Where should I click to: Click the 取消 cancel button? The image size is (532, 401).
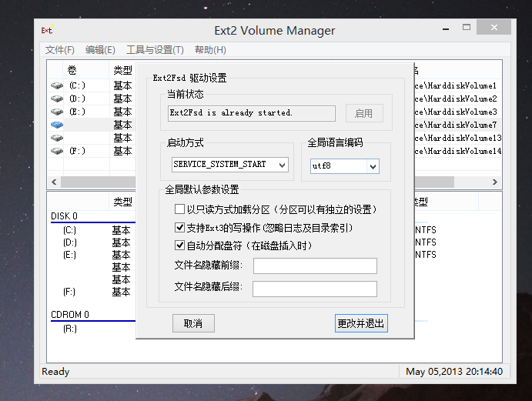click(193, 323)
